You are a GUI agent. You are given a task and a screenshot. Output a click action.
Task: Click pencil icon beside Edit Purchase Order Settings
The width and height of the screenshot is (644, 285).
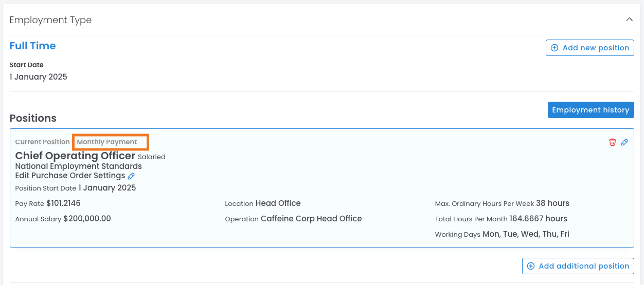pos(131,176)
